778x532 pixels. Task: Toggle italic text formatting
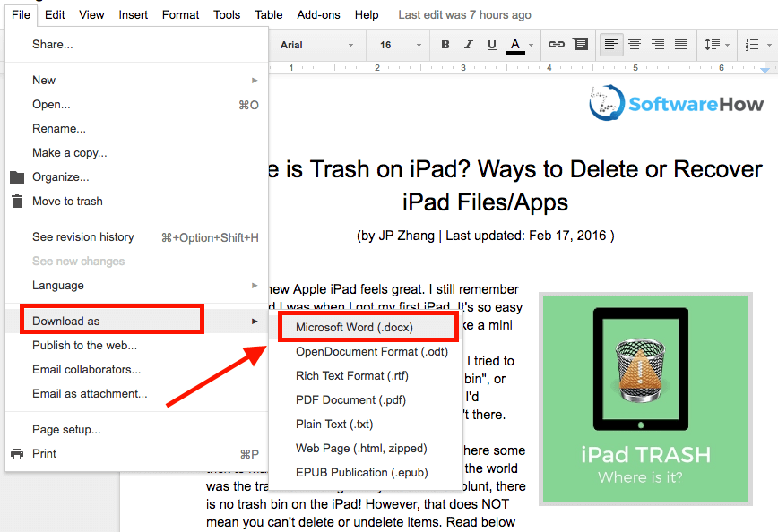tap(468, 45)
